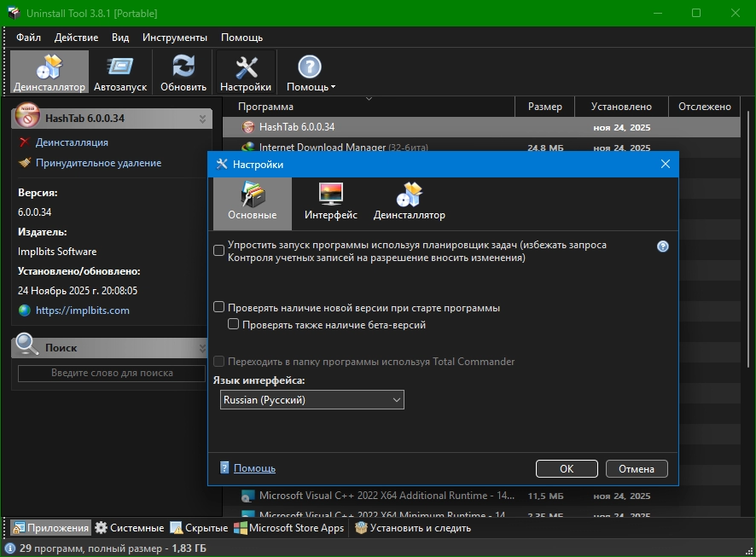Click the blue help question mark icon
756x557 pixels.
click(662, 247)
